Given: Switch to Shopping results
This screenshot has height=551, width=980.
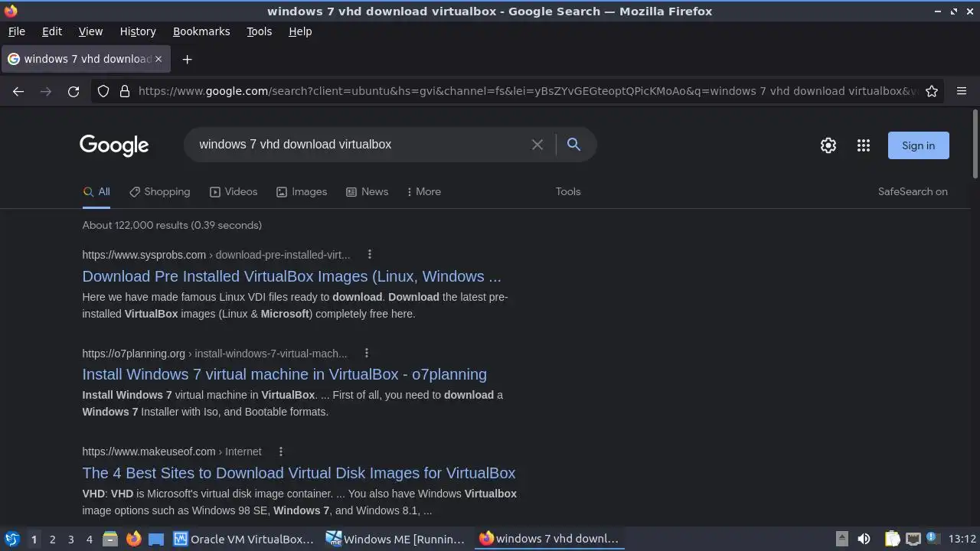Looking at the screenshot, I should click(159, 191).
